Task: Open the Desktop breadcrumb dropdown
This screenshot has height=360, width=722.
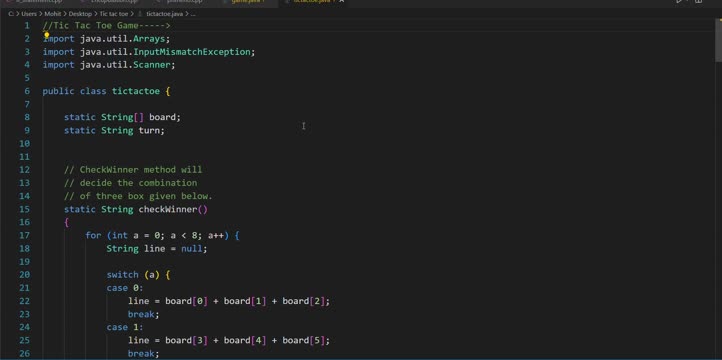Action: coord(80,14)
